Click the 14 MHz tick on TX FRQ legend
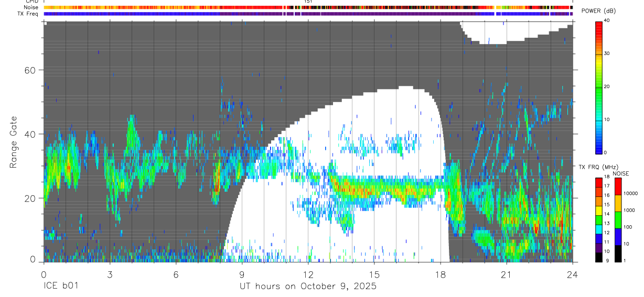Viewport: 644px width, 297px height. 607,214
